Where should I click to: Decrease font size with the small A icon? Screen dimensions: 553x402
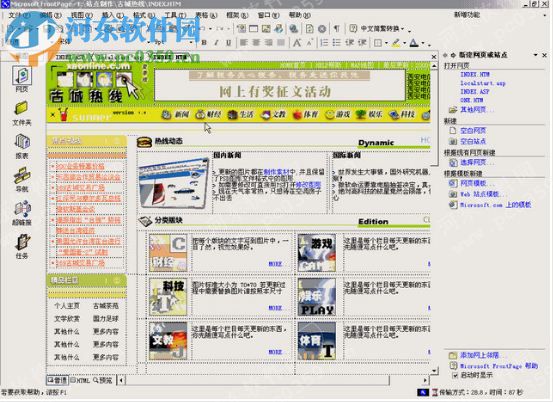(x=310, y=43)
